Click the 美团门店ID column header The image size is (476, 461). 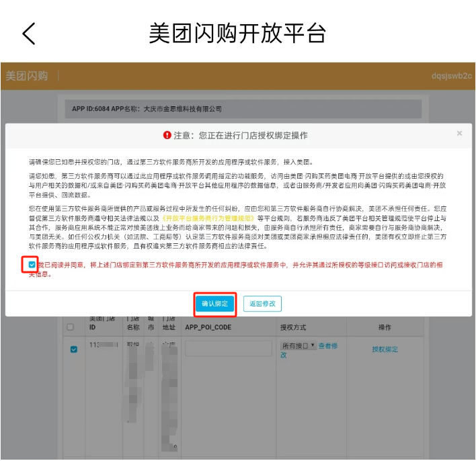(x=102, y=323)
